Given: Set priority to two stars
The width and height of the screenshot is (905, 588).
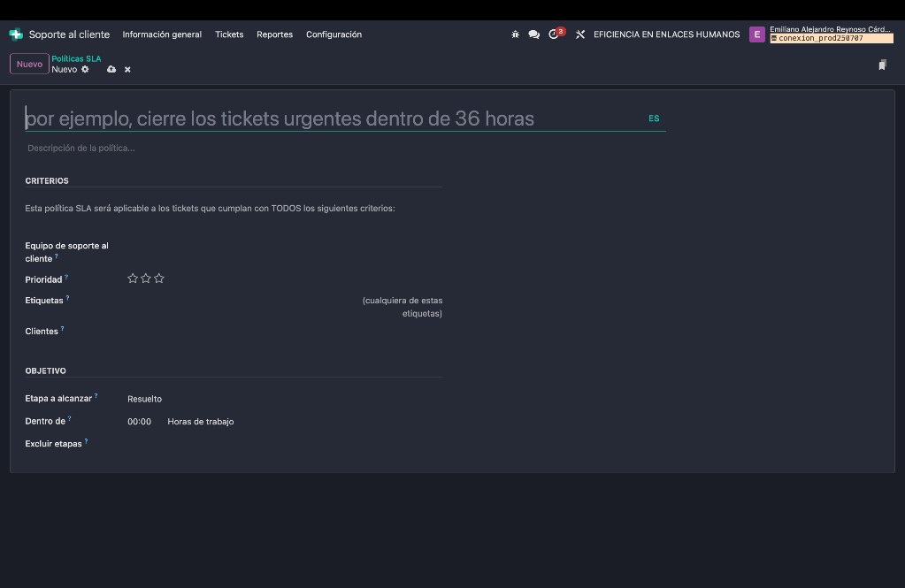Looking at the screenshot, I should tap(146, 279).
